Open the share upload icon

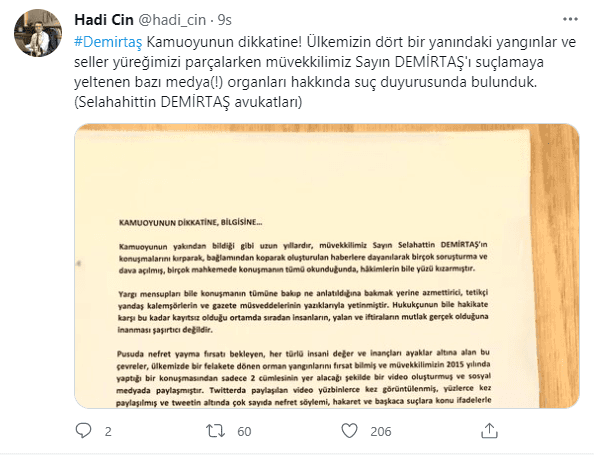pyautogui.click(x=489, y=431)
